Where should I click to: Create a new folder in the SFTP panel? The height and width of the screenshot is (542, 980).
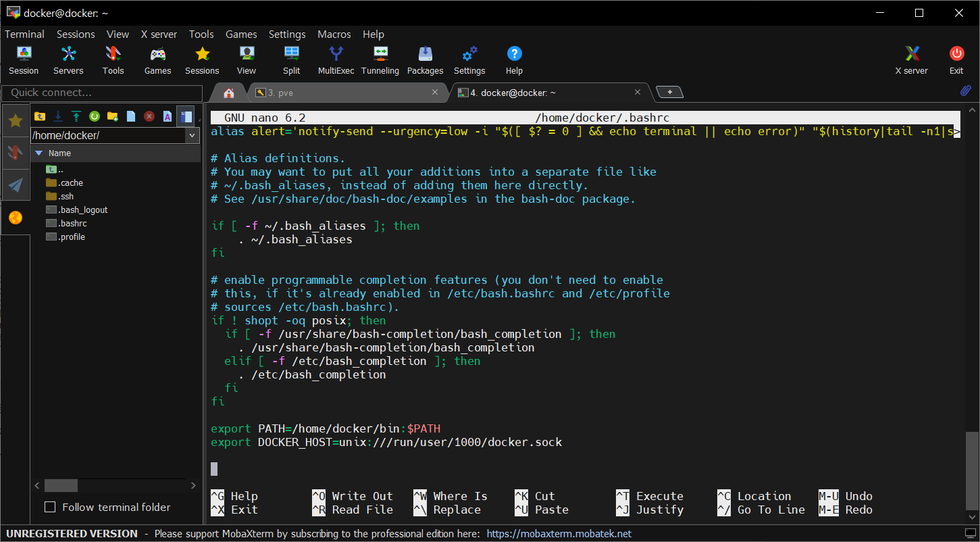(113, 116)
